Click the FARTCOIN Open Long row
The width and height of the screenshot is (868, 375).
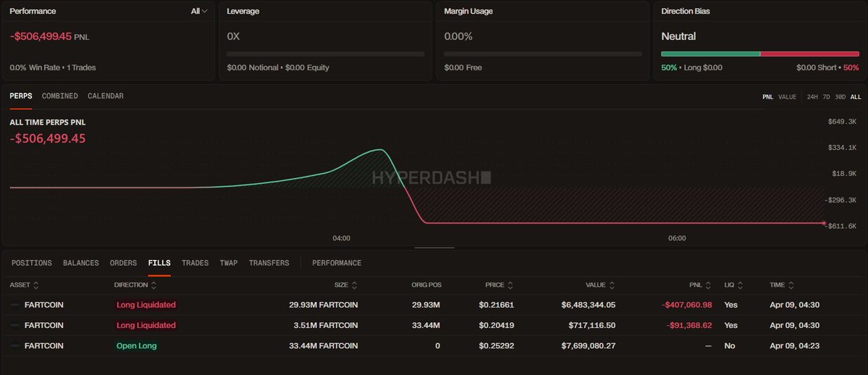[x=434, y=345]
